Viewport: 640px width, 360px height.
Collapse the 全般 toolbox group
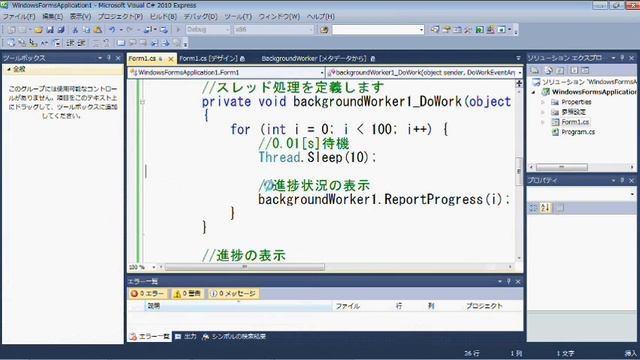pyautogui.click(x=9, y=69)
